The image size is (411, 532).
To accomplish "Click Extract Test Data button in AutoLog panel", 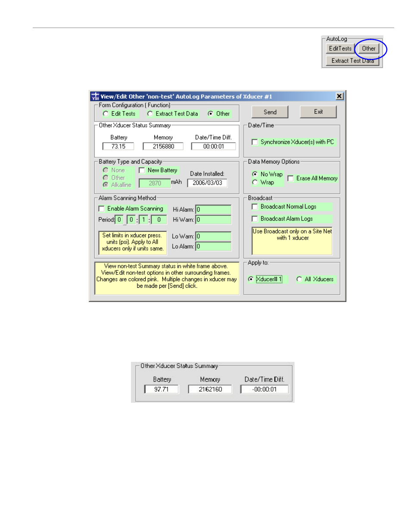I will click(353, 61).
